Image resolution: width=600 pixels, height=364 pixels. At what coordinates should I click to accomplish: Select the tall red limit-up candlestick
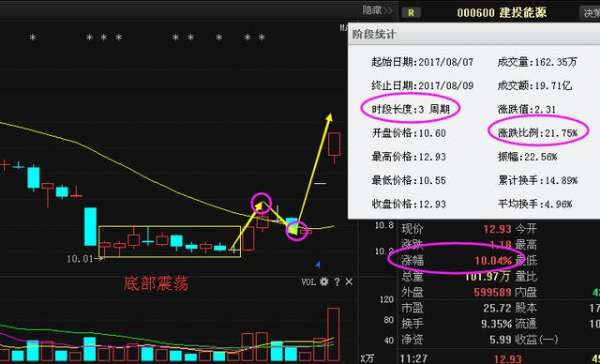[x=335, y=144]
